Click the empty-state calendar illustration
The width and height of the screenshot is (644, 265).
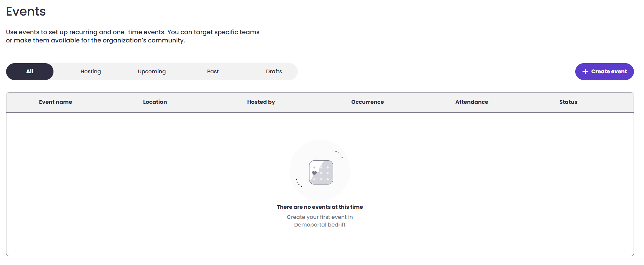coord(321,172)
